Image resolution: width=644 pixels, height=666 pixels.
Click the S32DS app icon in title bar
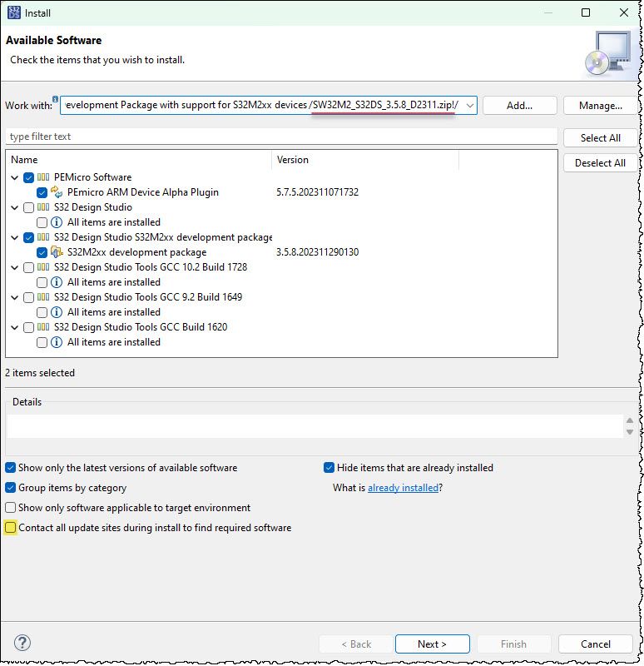13,12
